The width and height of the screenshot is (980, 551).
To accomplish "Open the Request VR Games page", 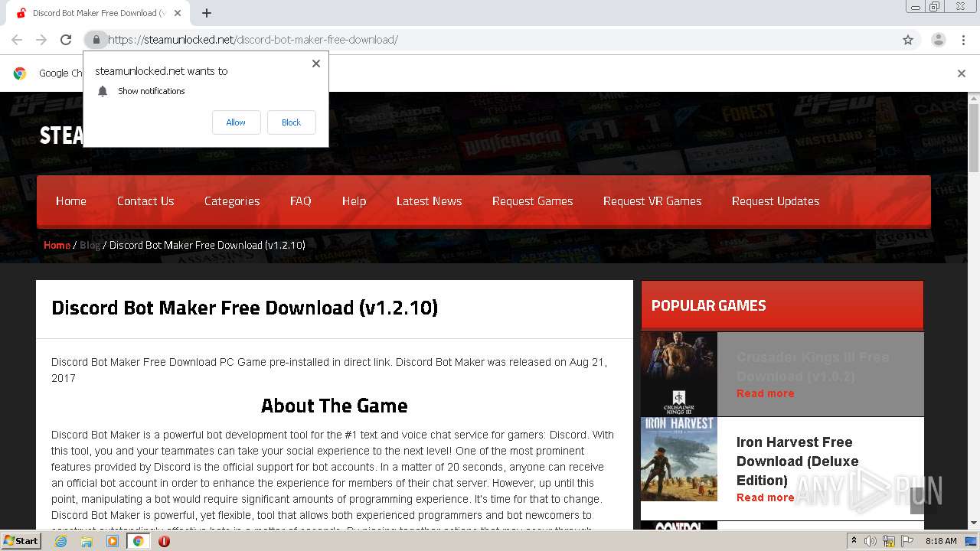I will tap(652, 201).
